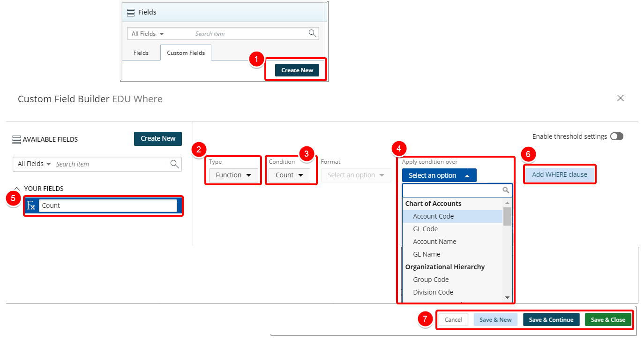The image size is (644, 341).
Task: Close the Custom Field Builder dialog
Action: pos(621,98)
